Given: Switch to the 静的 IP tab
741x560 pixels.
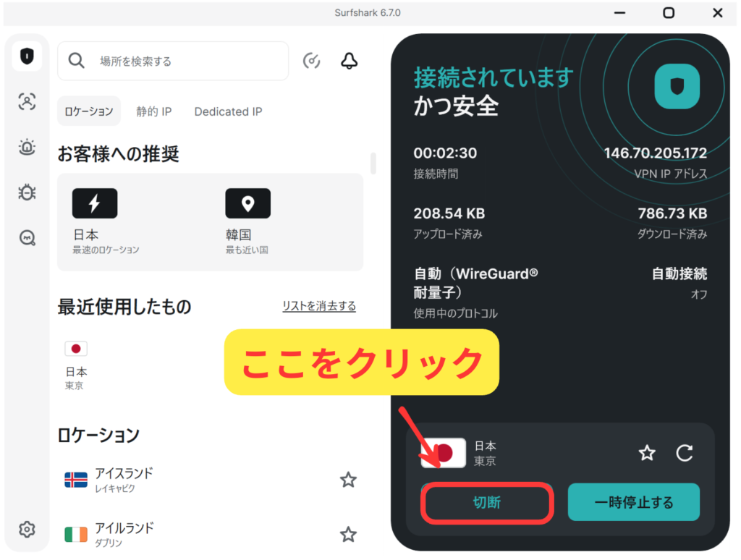Looking at the screenshot, I should 153,111.
